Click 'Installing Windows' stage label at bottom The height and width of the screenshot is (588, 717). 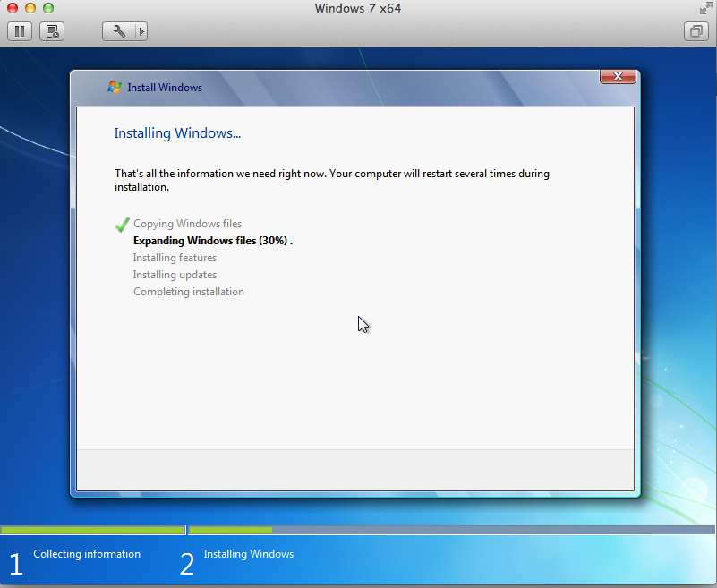pos(249,554)
